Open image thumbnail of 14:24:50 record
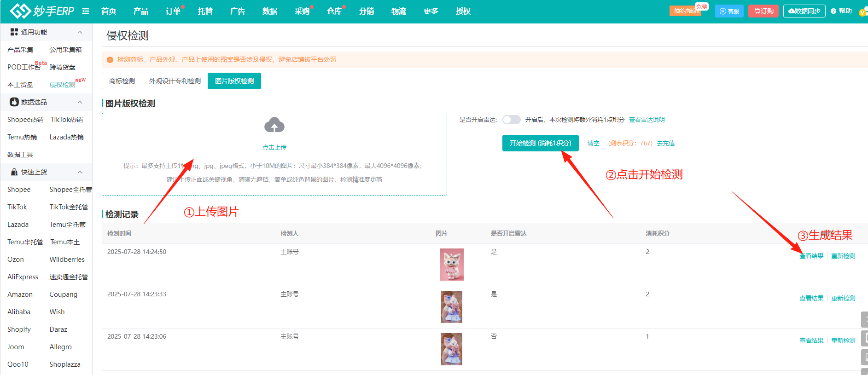The image size is (868, 375). tap(452, 265)
